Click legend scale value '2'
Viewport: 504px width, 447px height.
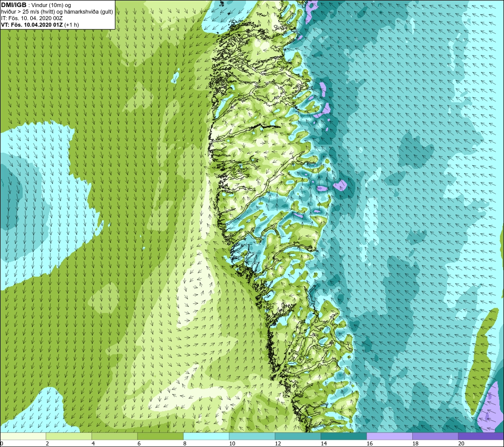coord(47,443)
